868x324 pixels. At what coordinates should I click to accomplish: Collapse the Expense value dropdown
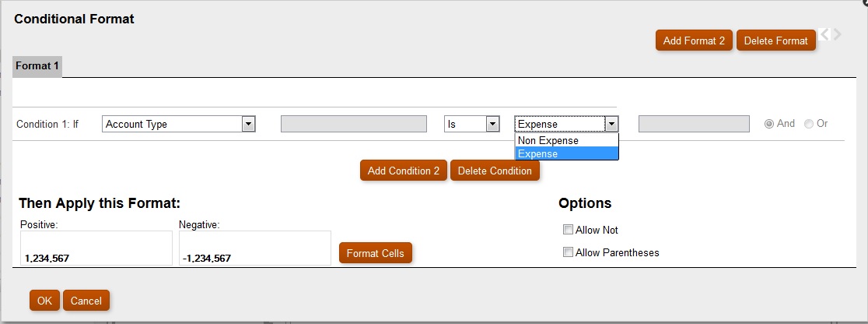(612, 124)
